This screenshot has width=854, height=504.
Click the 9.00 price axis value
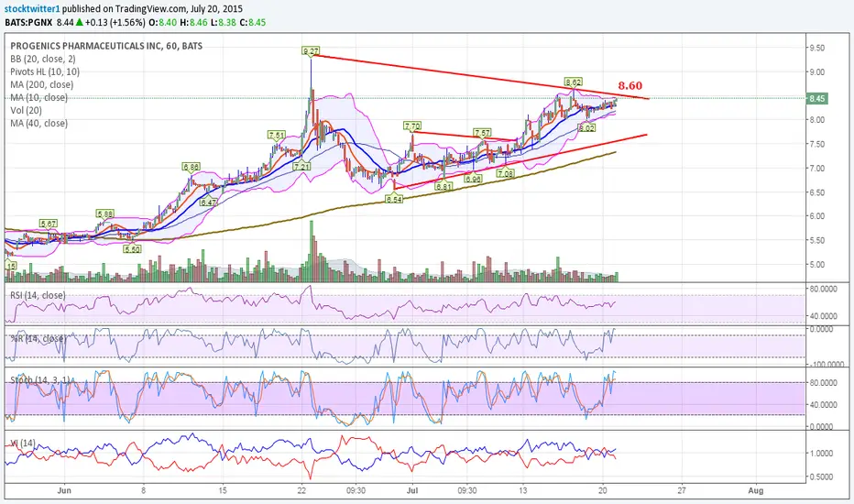click(x=817, y=71)
